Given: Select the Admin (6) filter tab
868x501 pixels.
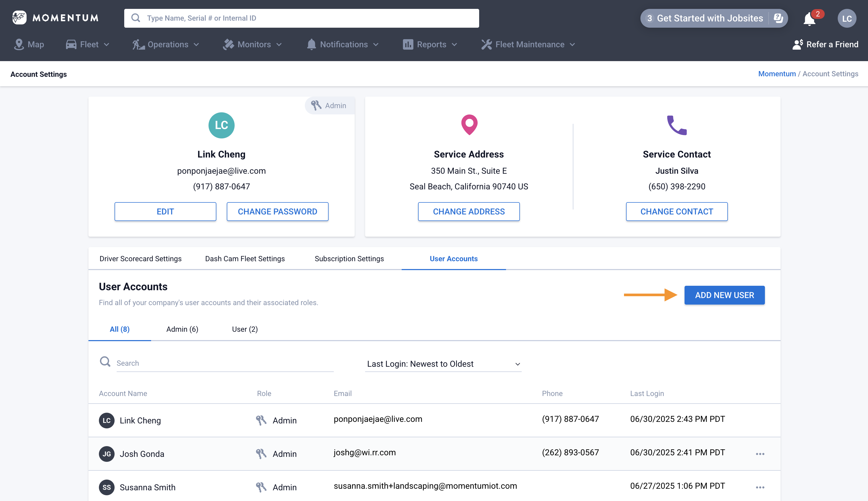Looking at the screenshot, I should pos(182,329).
